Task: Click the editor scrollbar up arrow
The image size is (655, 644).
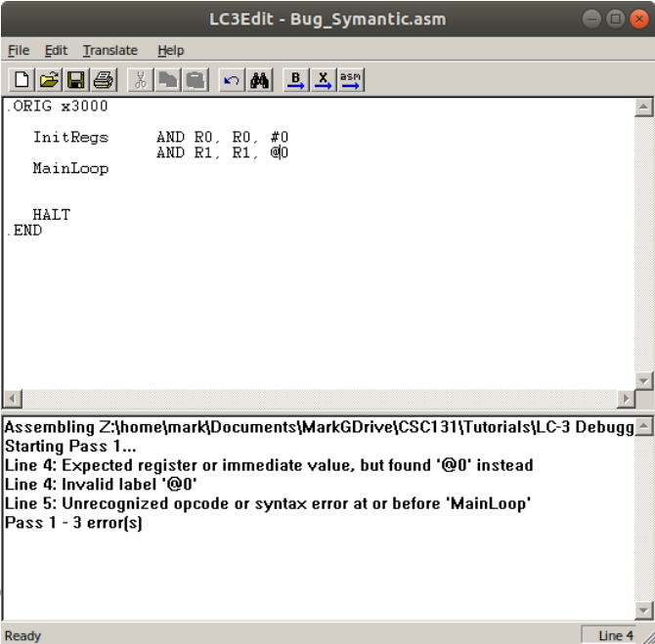Action: [643, 107]
